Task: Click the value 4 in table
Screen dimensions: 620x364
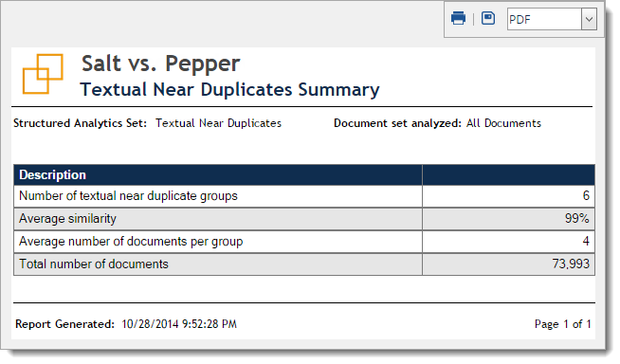Action: (586, 241)
